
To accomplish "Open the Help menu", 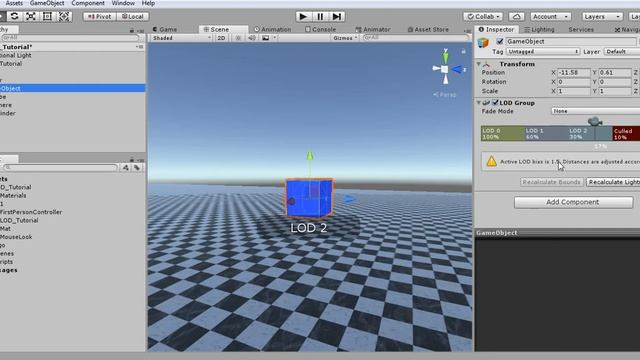I will click(x=148, y=3).
